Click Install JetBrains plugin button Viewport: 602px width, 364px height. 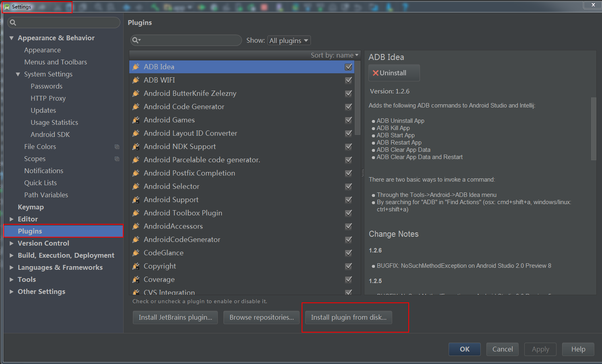(175, 317)
